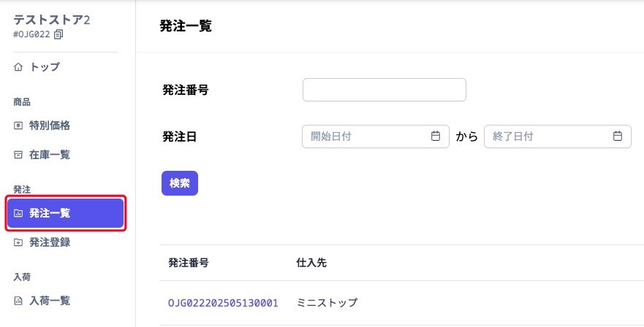This screenshot has height=327, width=644.
Task: Click the home icon beside トップ
Action: (18, 67)
